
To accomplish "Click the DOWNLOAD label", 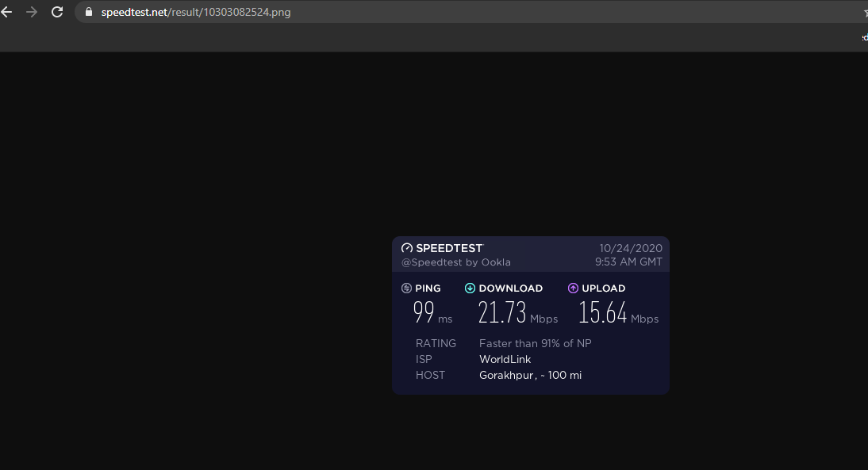I will pyautogui.click(x=510, y=288).
